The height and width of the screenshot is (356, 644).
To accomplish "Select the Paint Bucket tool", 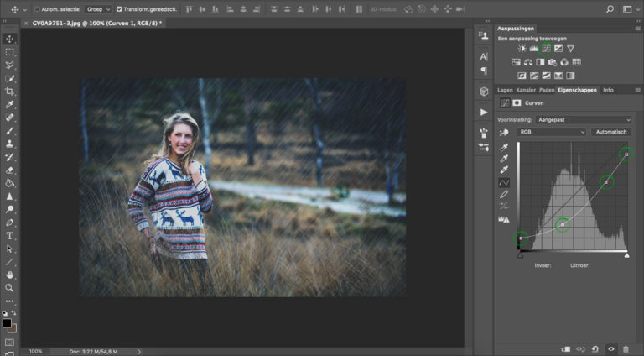I will [x=9, y=183].
